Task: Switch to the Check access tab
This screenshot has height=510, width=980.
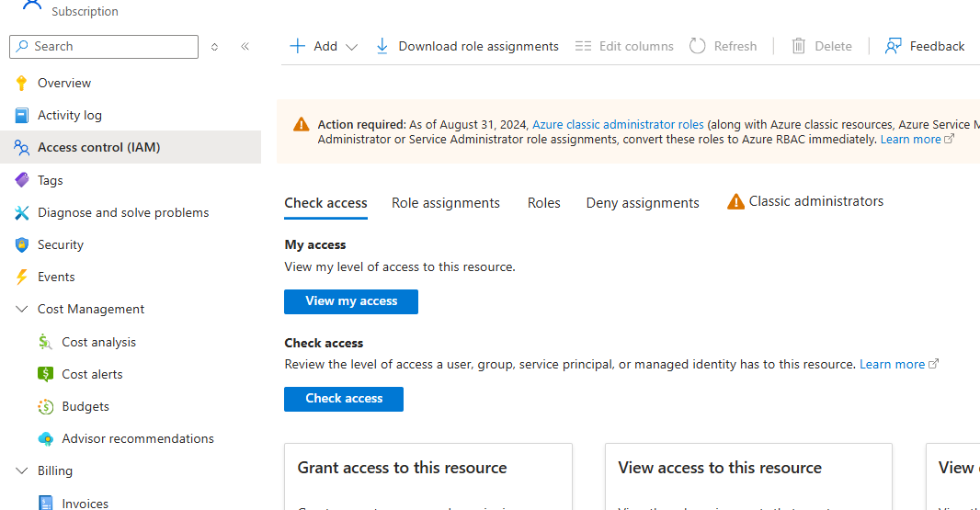Action: (325, 203)
